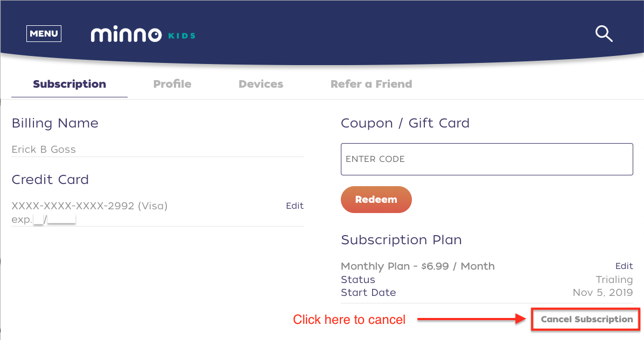Select the Refer a Friend tab
Viewport: 644px width, 340px height.
(372, 84)
